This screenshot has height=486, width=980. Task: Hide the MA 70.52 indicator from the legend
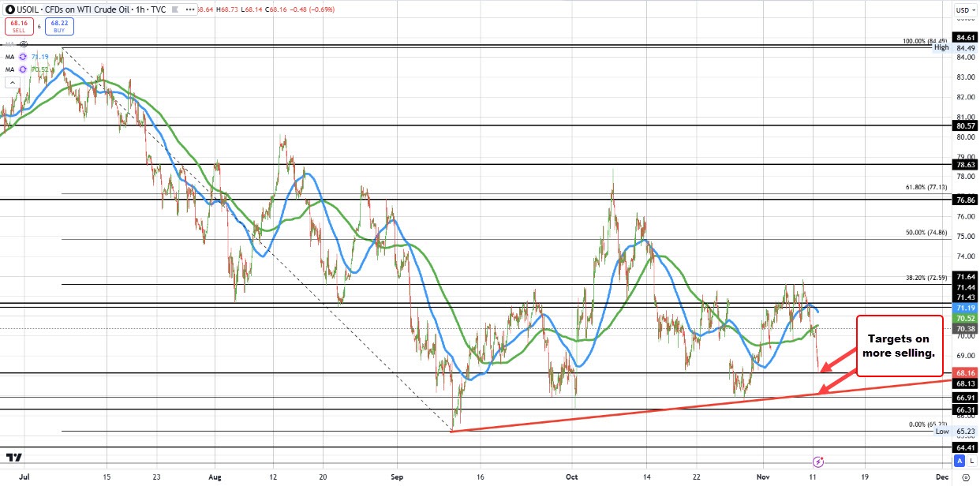39,69
